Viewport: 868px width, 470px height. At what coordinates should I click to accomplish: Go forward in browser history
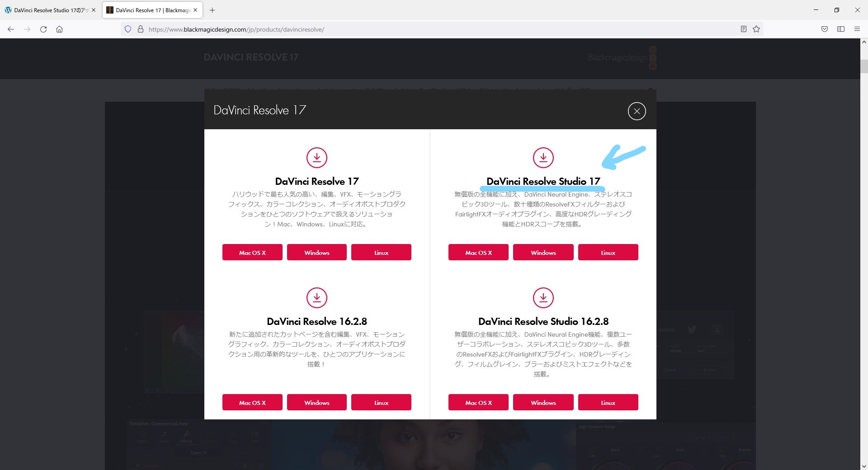point(27,29)
